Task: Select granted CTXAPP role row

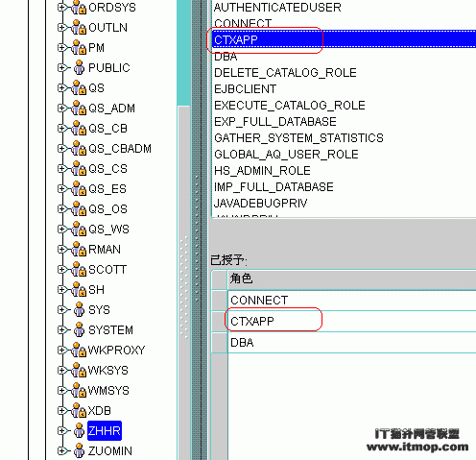Action: 352,321
